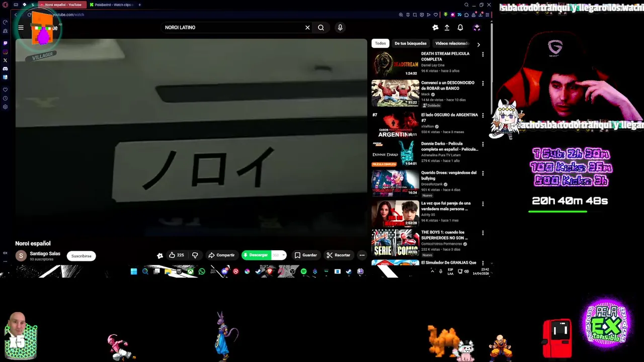Dislike the Noroi español video
The width and height of the screenshot is (644, 362).
[195, 255]
